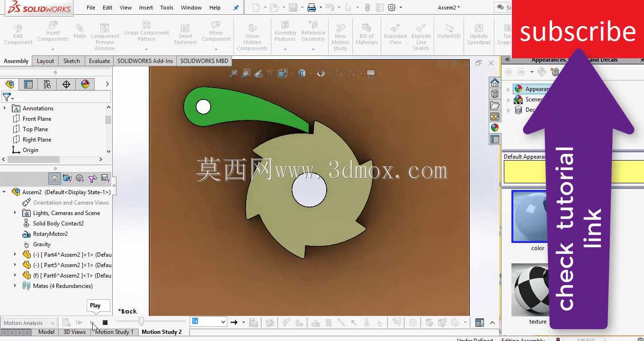This screenshot has height=341, width=644.
Task: Click the blue color appearance thumbnail
Action: [x=529, y=217]
